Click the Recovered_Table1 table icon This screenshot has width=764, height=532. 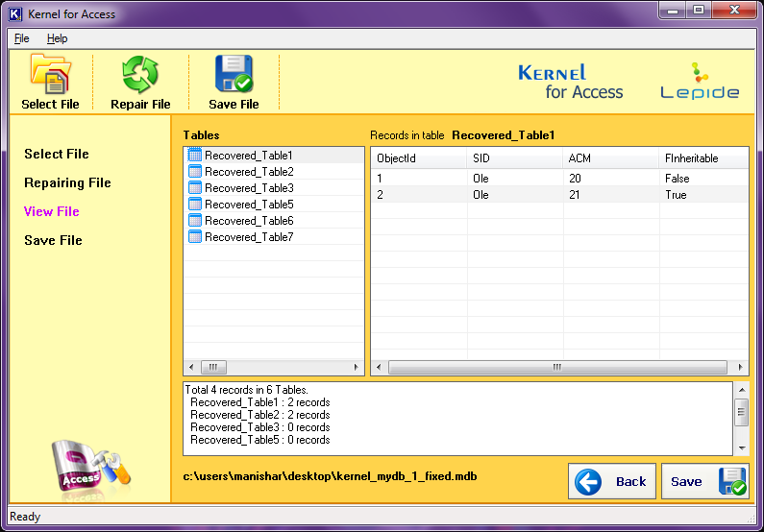click(x=194, y=156)
